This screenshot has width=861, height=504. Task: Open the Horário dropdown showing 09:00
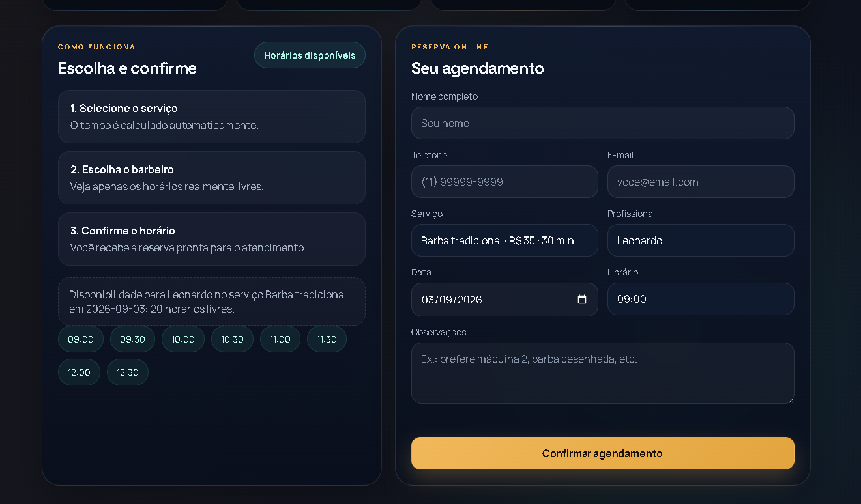[701, 299]
